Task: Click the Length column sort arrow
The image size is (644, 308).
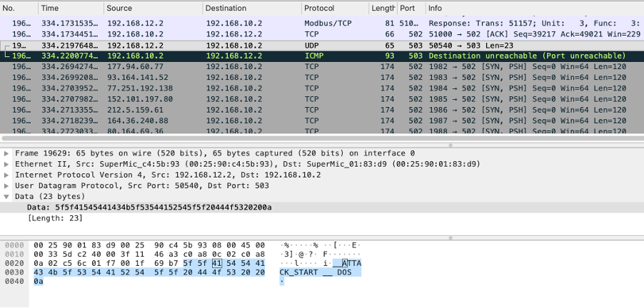Action: [x=394, y=7]
